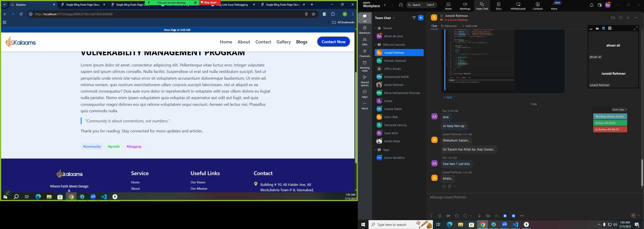This screenshot has width=644, height=229.
Task: Open Zoom history clock icon
Action: [x=401, y=5]
